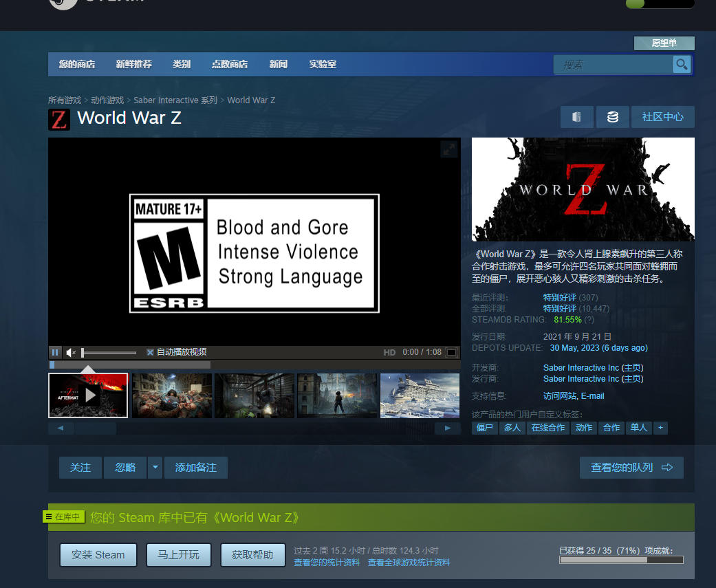This screenshot has width=716, height=588.
Task: Add a tag with the plus button
Action: click(660, 428)
